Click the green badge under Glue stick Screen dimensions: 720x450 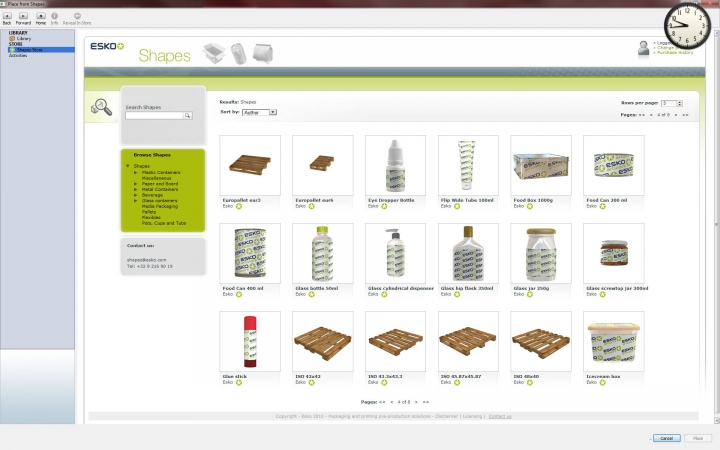tap(240, 382)
